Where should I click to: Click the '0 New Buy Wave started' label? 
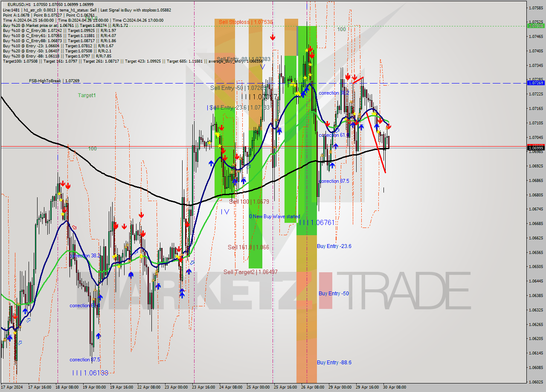275,216
